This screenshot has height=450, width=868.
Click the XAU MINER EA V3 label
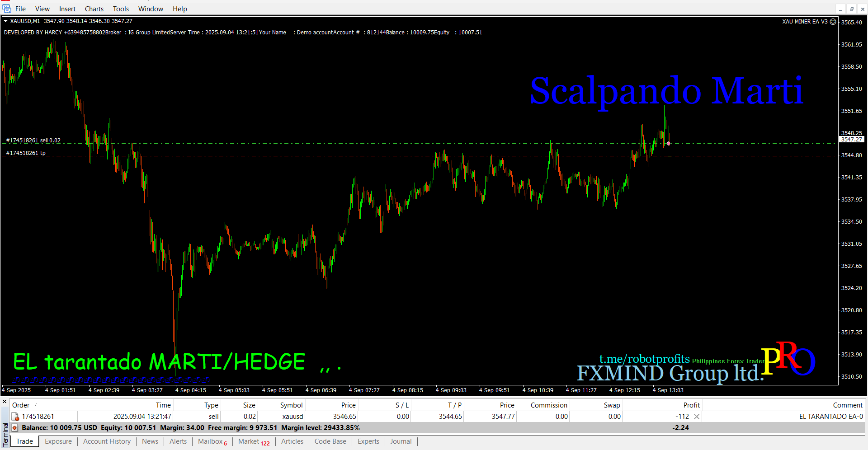[805, 21]
